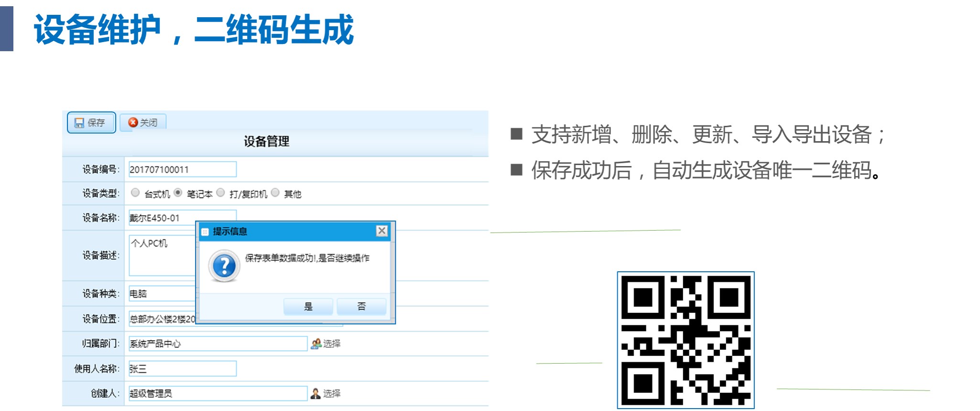Image resolution: width=980 pixels, height=411 pixels.
Task: Click the floppy disk icon on 保存
Action: pyautogui.click(x=79, y=123)
